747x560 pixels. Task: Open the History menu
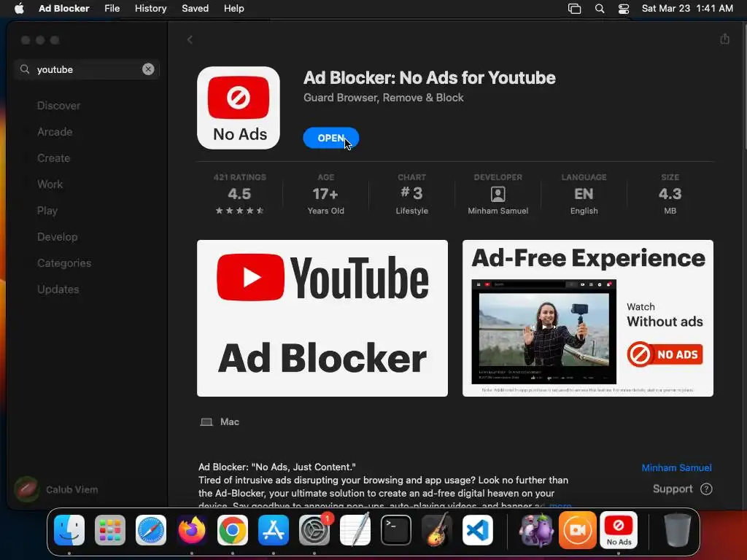pos(150,9)
